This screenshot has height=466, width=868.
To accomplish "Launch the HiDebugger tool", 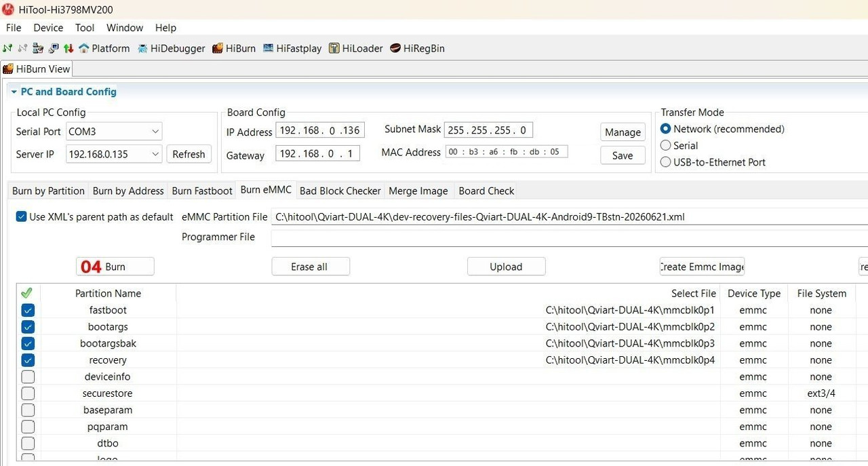I will click(172, 48).
